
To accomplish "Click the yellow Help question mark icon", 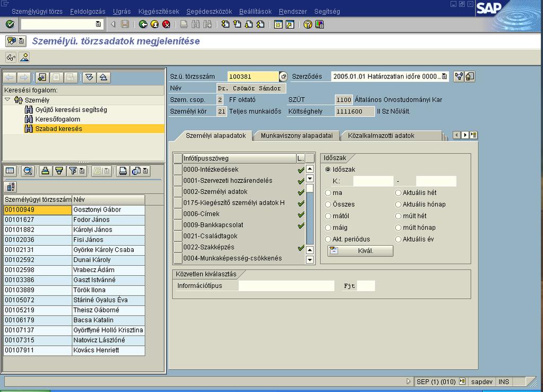I will pyautogui.click(x=308, y=24).
